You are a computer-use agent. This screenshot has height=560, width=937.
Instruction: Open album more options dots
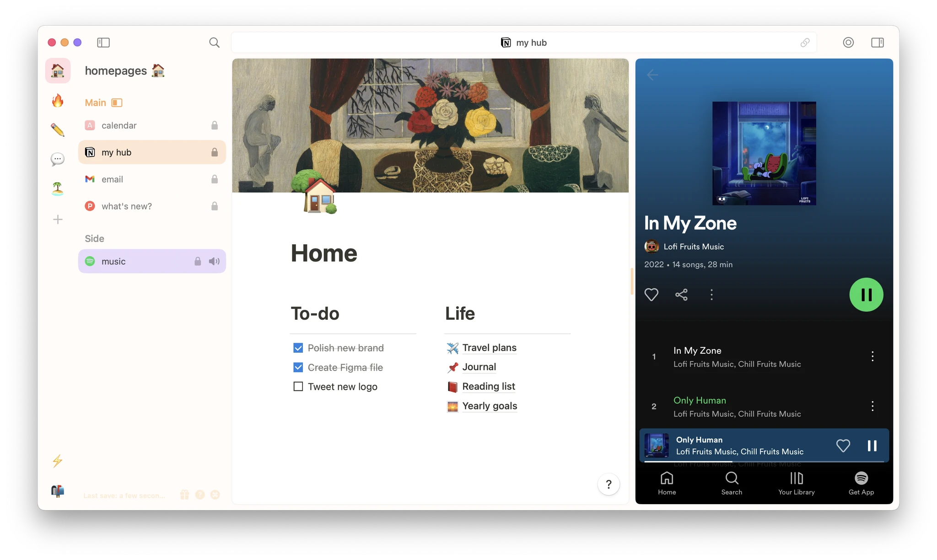tap(711, 295)
